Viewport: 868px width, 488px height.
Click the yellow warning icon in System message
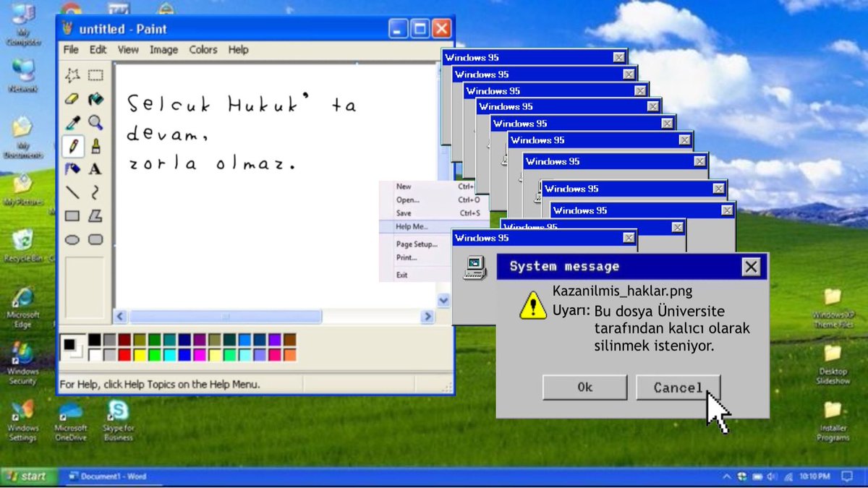pyautogui.click(x=533, y=305)
